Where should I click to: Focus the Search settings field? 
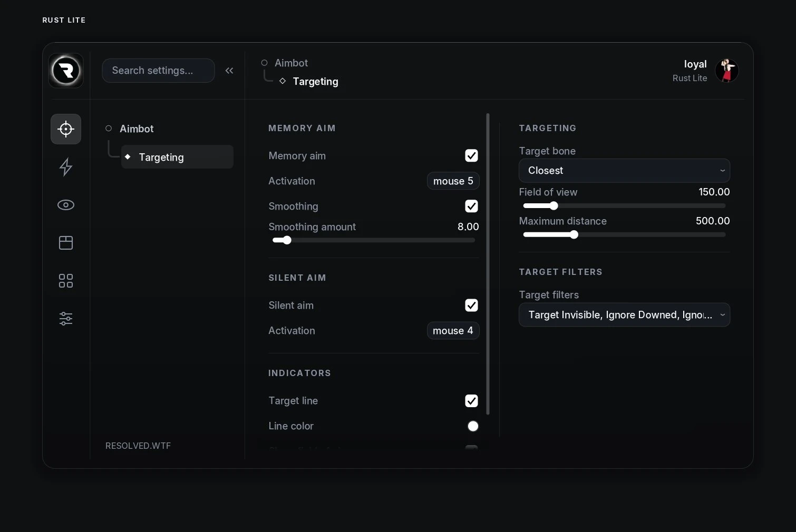[158, 71]
